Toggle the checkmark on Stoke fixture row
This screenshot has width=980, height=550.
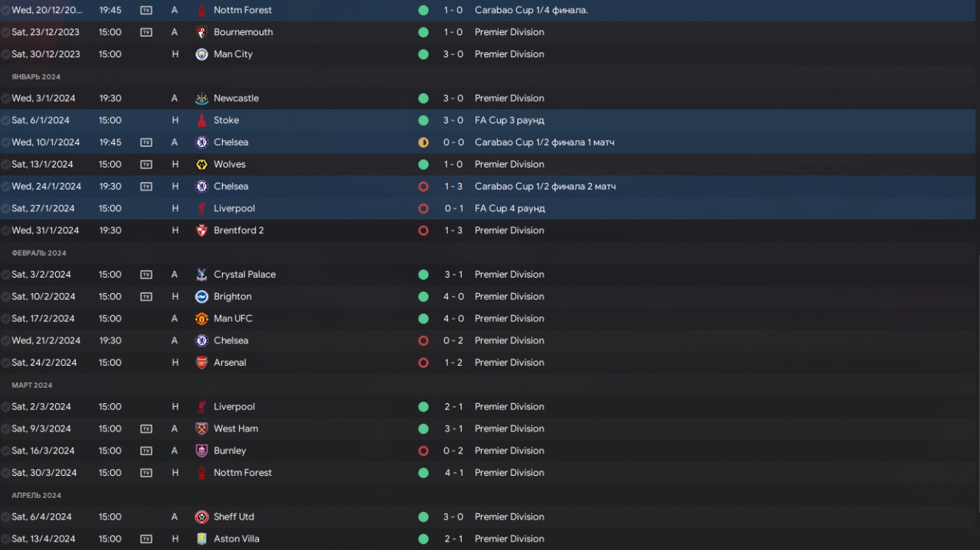(6, 120)
